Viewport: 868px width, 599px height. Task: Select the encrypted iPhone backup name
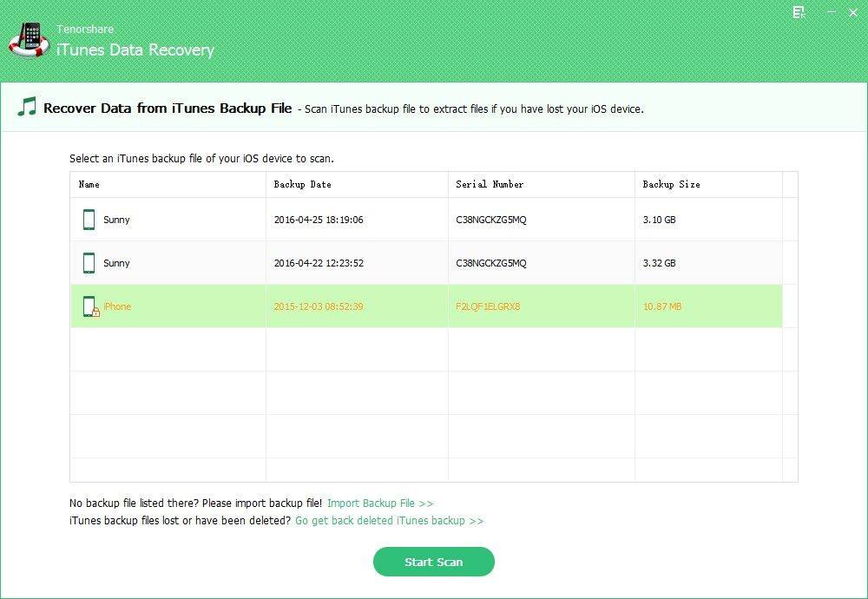117,306
